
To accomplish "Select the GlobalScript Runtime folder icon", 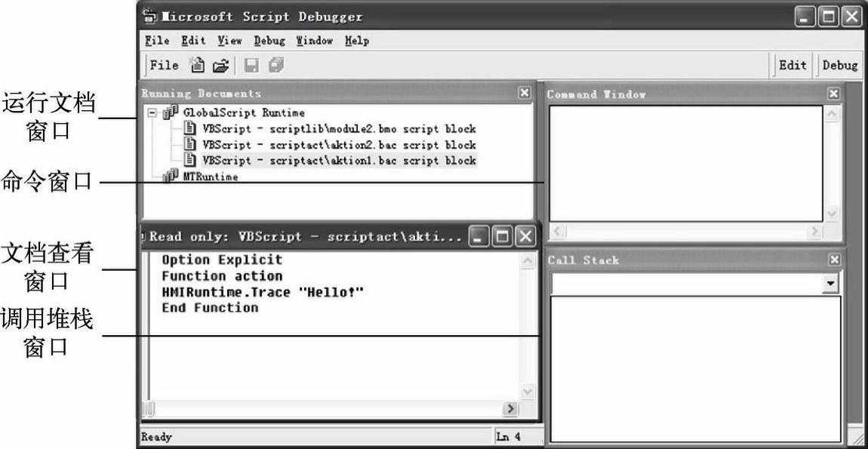I will (x=169, y=113).
